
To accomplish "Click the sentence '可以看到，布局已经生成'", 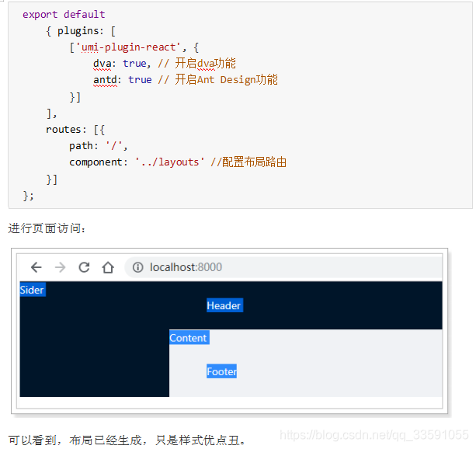I will tap(78, 440).
